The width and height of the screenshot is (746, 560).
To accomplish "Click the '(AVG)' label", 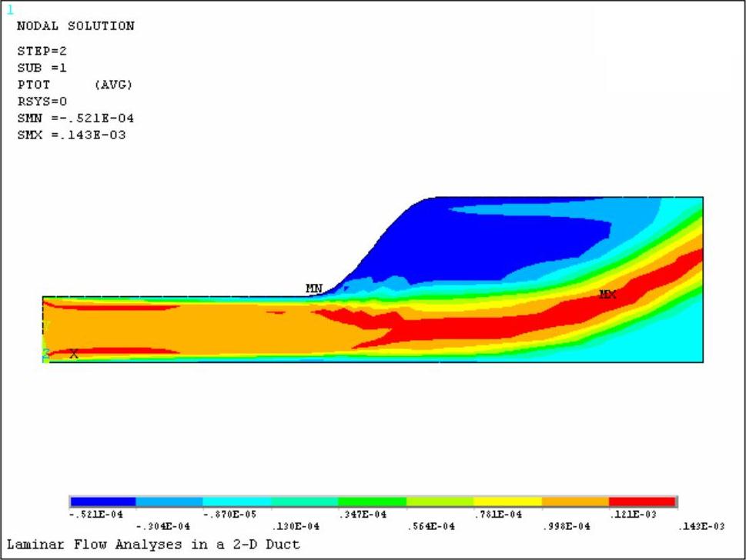I will pos(113,85).
